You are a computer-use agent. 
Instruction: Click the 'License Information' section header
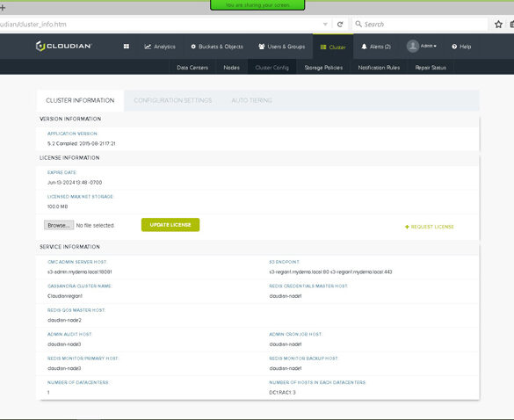coord(69,157)
